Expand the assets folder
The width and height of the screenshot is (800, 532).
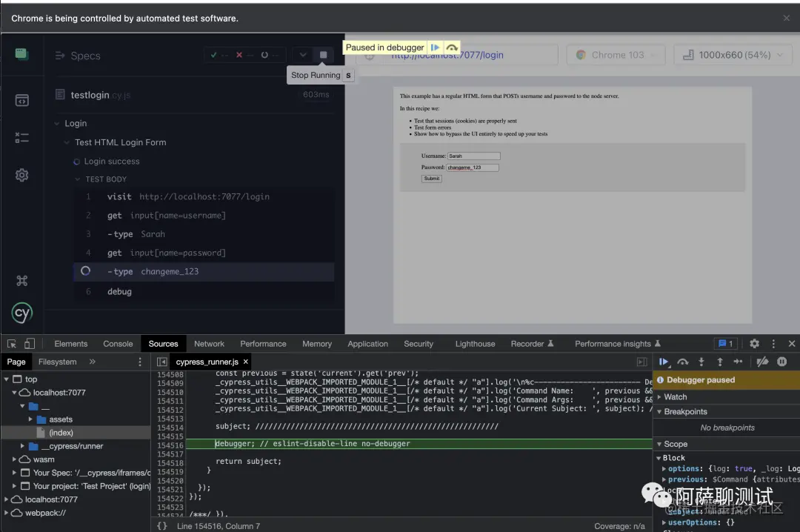tap(30, 419)
